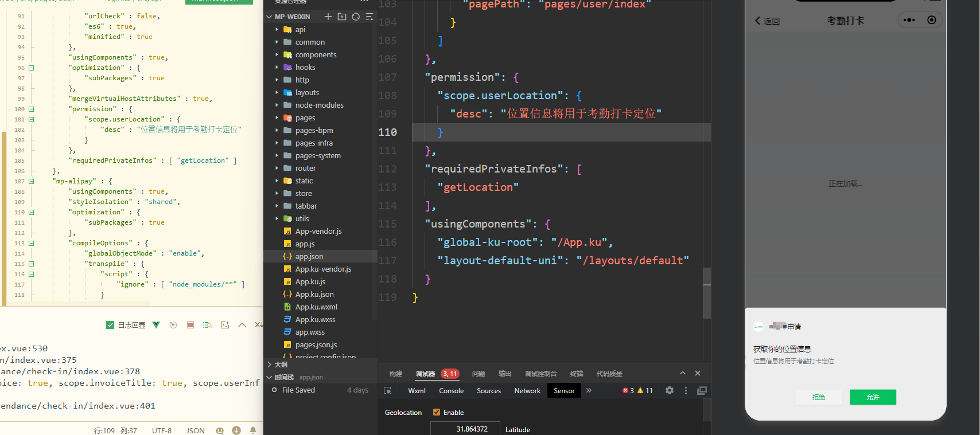The height and width of the screenshot is (435, 980).
Task: Toggle the Geolocation Enable checkbox
Action: click(x=437, y=412)
